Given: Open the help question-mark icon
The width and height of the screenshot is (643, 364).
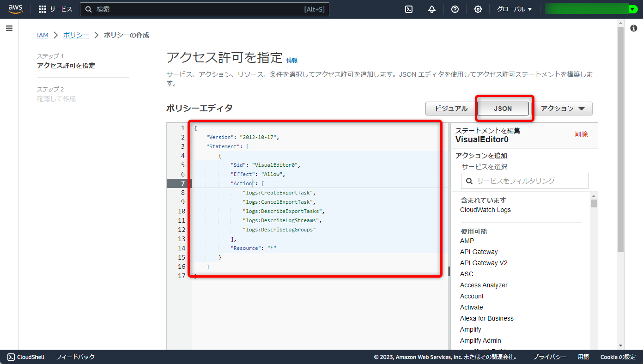Looking at the screenshot, I should tap(455, 9).
